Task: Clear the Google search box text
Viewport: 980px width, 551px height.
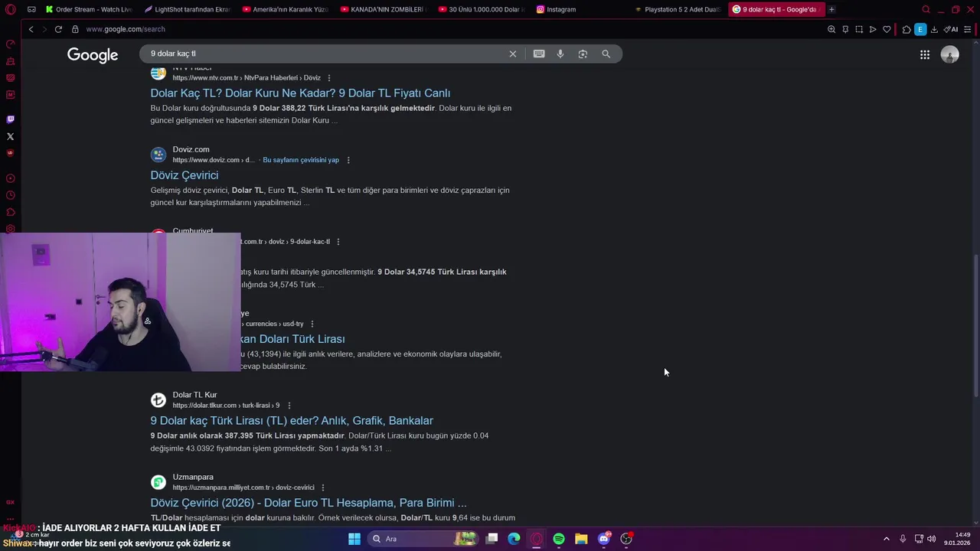Action: click(x=513, y=54)
